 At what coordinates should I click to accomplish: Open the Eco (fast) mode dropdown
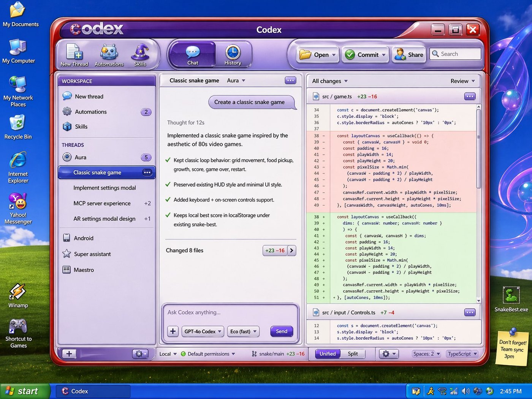243,331
